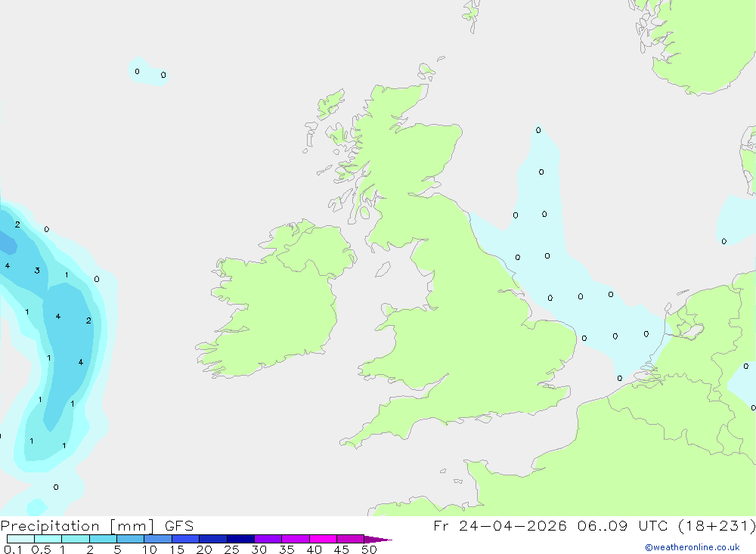Click the '35' legend scale label
This screenshot has height=554, width=756.
[287, 549]
